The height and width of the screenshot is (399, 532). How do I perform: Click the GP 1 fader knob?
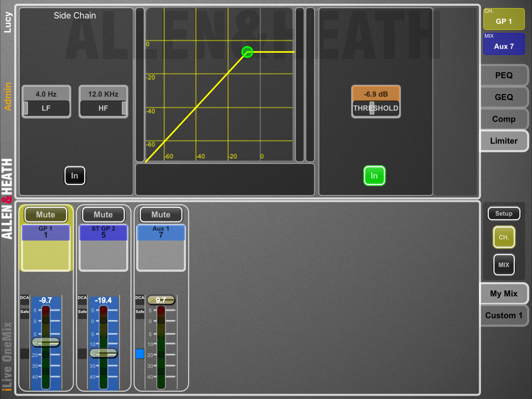(46, 342)
